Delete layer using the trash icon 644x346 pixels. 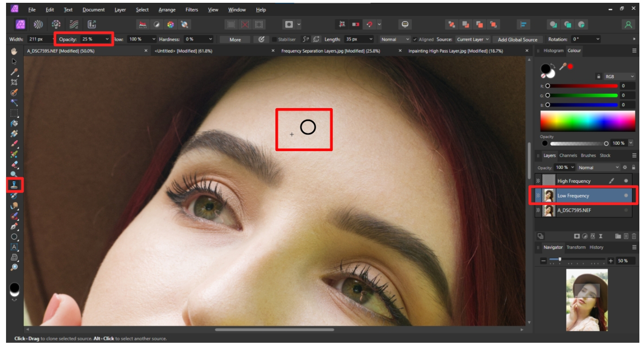point(633,236)
